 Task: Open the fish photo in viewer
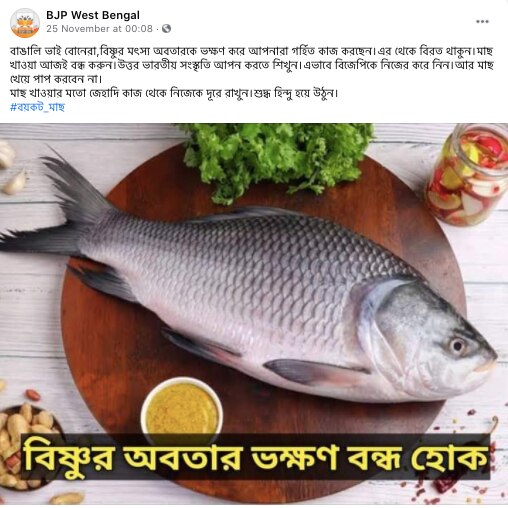[x=254, y=313]
